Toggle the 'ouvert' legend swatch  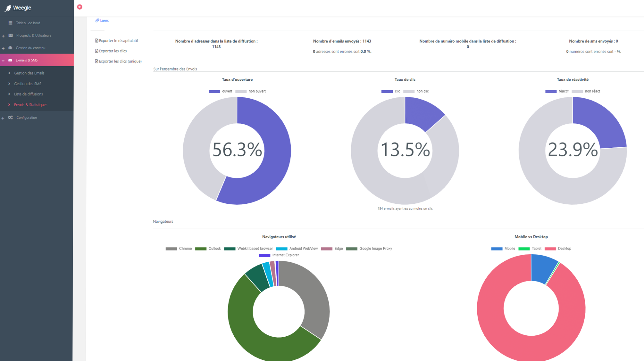[214, 92]
